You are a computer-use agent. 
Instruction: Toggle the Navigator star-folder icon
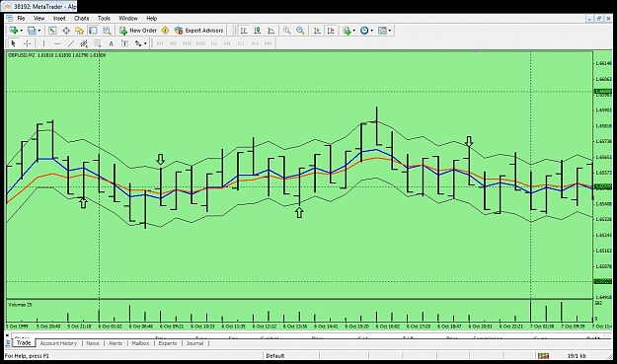pyautogui.click(x=80, y=31)
